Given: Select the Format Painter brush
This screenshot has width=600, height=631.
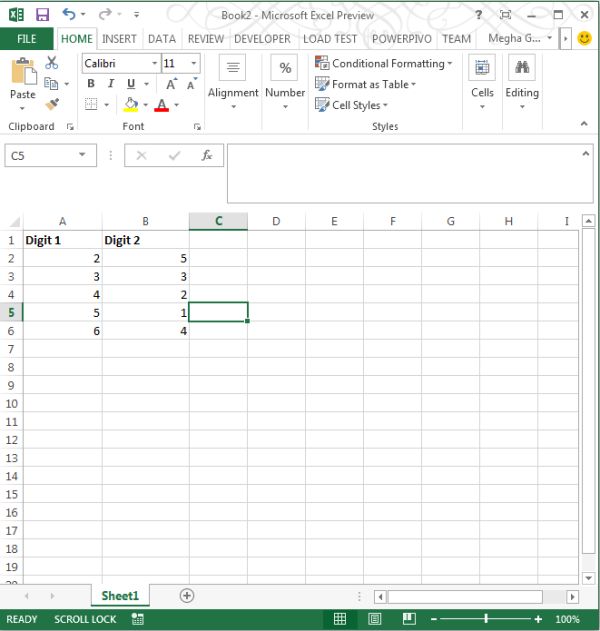Looking at the screenshot, I should pyautogui.click(x=52, y=104).
